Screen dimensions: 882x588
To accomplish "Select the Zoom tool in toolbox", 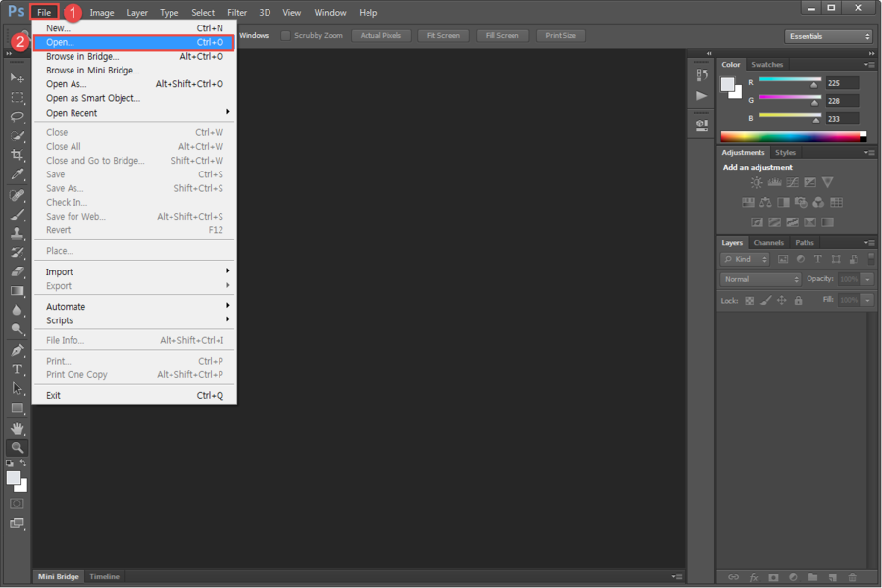I will pyautogui.click(x=17, y=448).
